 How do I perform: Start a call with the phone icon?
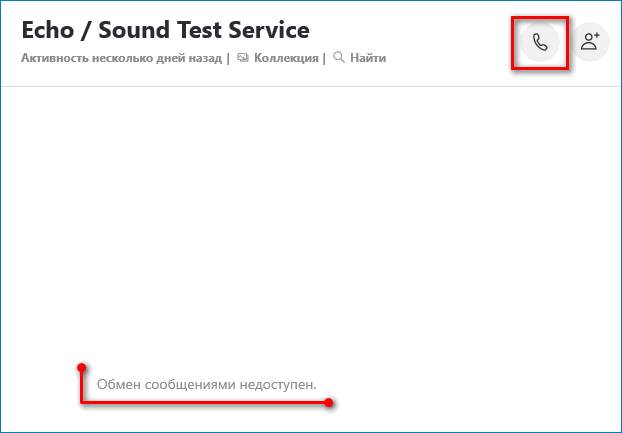(540, 42)
